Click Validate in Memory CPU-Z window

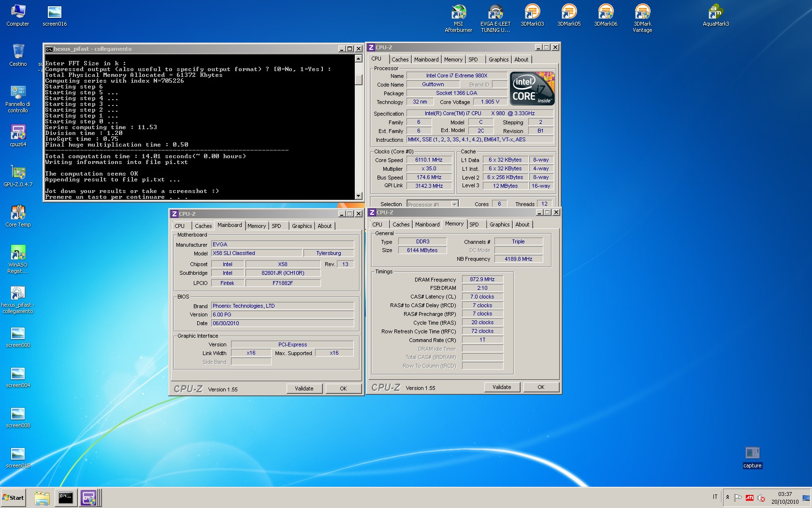tap(502, 387)
